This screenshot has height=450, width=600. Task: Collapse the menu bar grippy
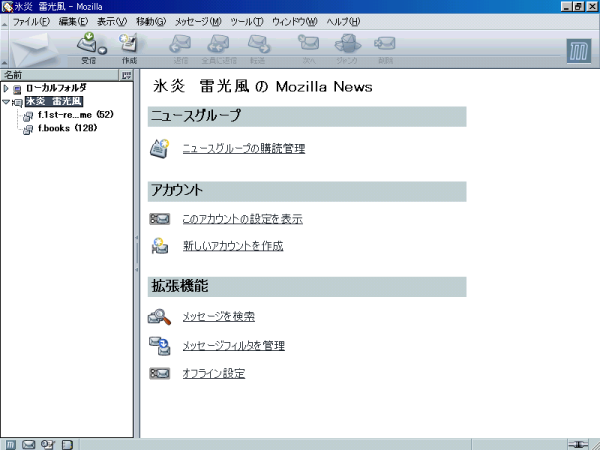click(4, 22)
